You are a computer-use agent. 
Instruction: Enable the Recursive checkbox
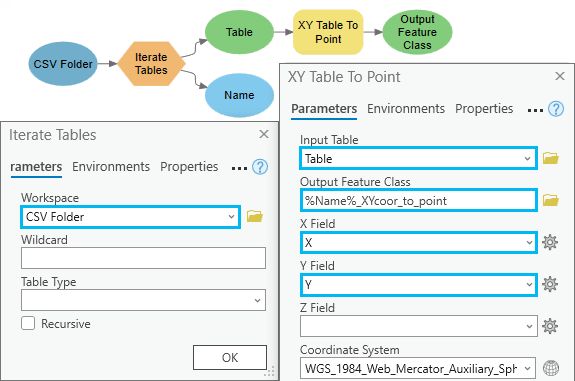click(28, 323)
